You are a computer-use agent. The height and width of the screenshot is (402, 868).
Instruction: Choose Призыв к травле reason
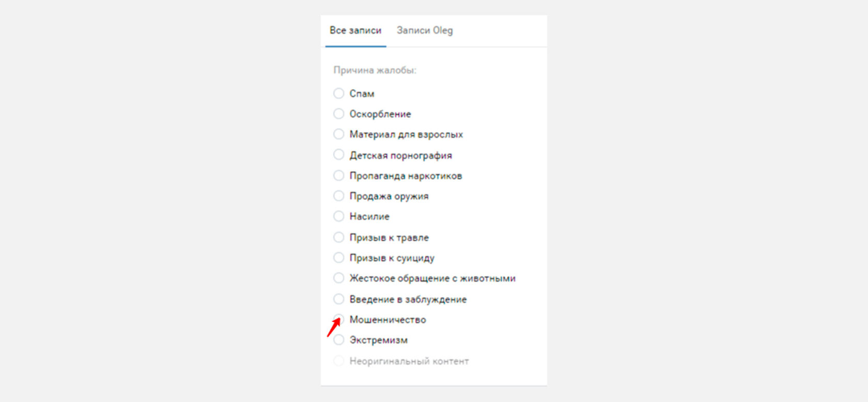coord(338,237)
